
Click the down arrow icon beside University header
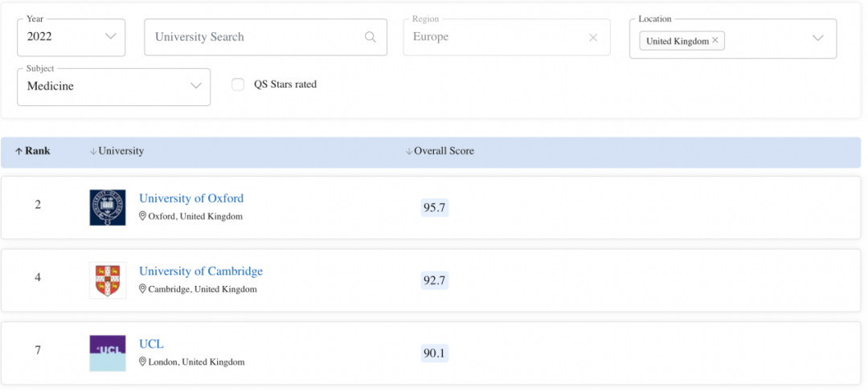[x=93, y=152]
